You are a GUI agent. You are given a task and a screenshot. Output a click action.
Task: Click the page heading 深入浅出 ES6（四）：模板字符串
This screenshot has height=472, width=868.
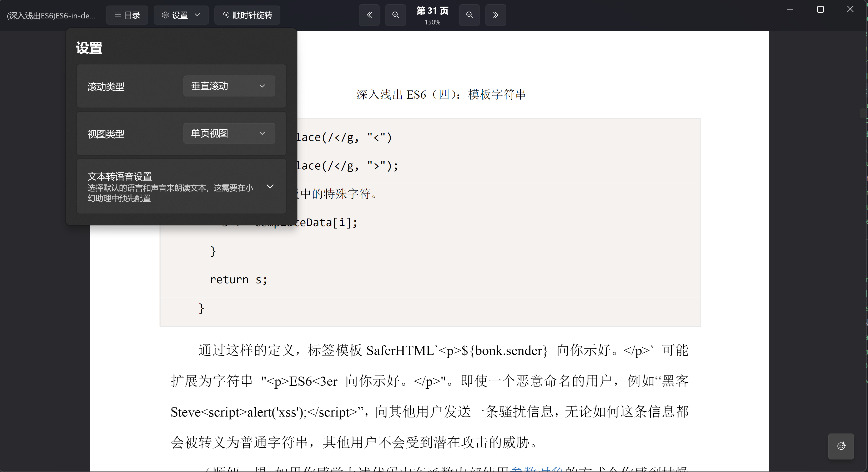tap(441, 95)
